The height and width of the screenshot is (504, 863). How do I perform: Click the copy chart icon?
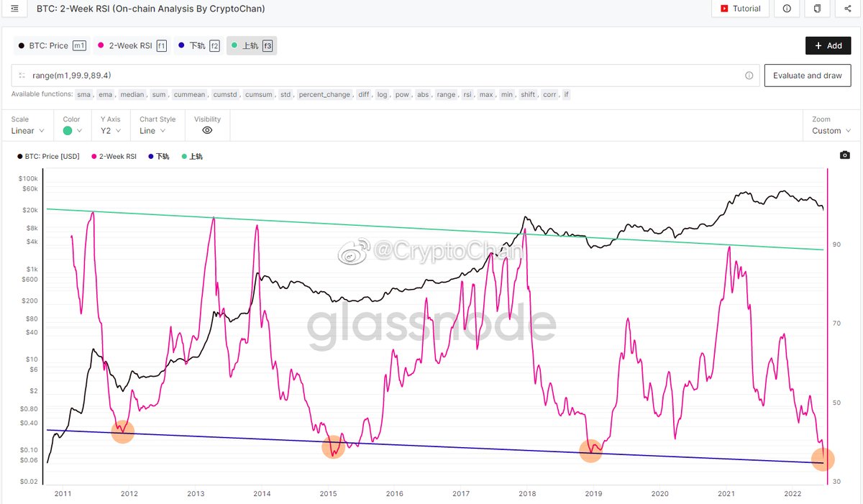tap(817, 9)
